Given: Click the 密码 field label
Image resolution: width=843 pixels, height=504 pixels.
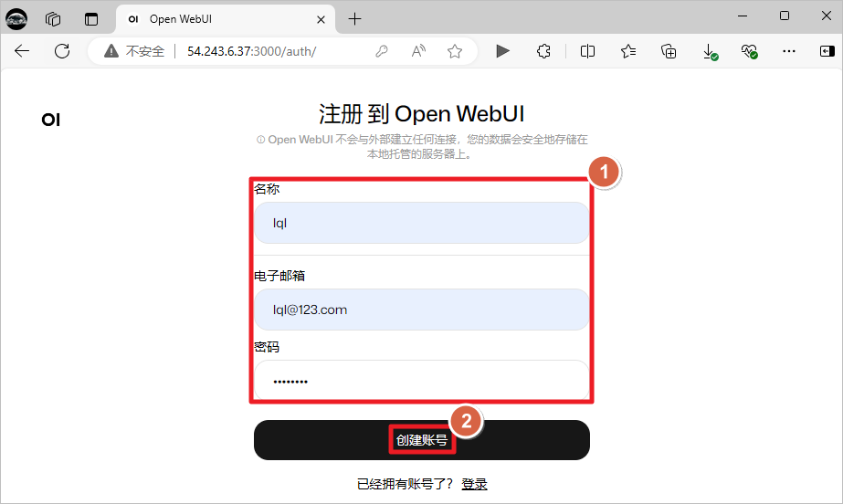Looking at the screenshot, I should [267, 347].
